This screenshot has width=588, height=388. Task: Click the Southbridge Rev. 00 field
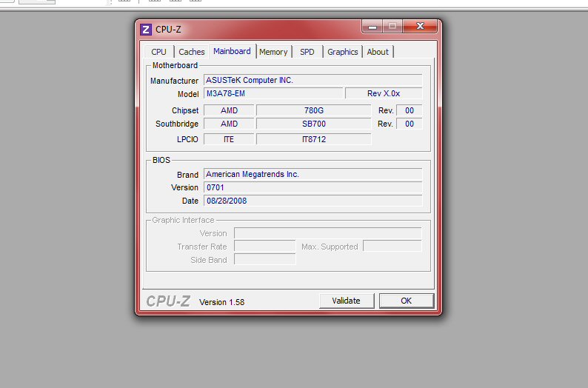[x=409, y=124]
